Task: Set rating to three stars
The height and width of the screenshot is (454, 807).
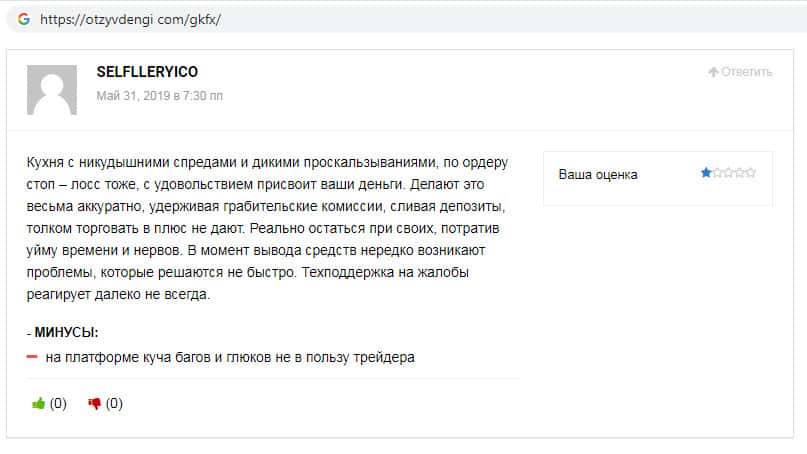Action: point(728,173)
